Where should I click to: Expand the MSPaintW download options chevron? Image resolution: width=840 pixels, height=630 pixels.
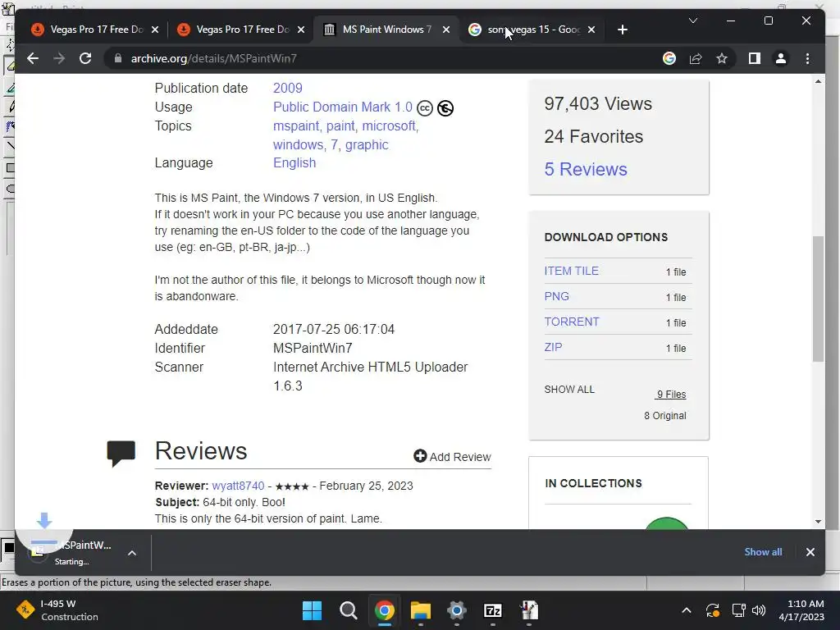pyautogui.click(x=132, y=553)
